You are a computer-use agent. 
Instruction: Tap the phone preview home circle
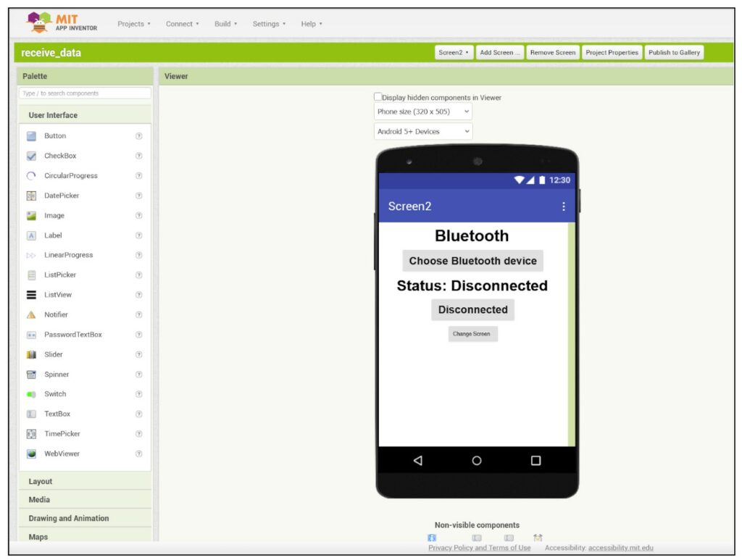pos(477,460)
